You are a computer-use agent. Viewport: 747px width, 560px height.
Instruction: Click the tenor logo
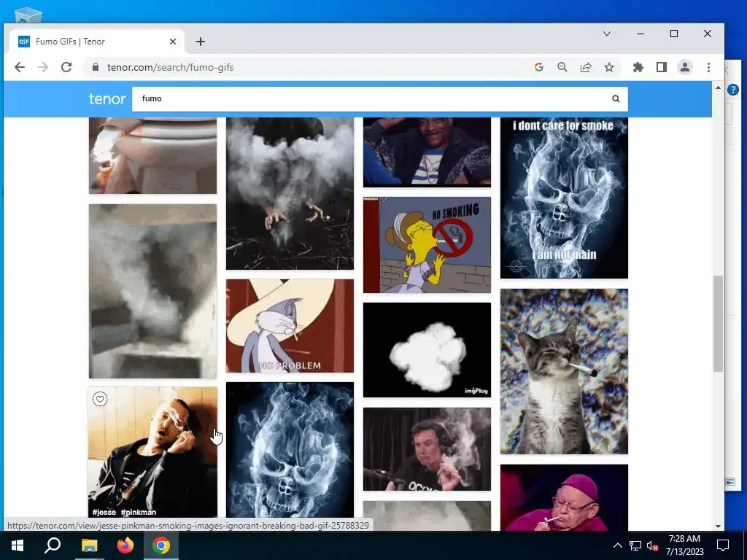107,98
